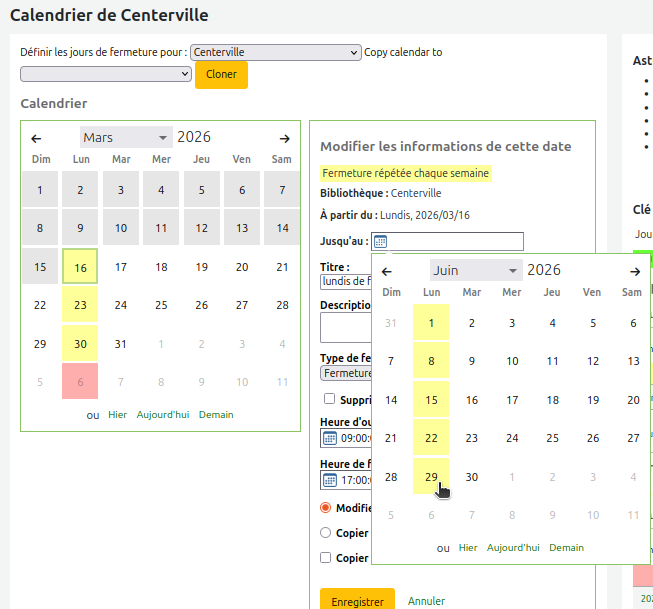Image resolution: width=653 pixels, height=609 pixels.
Task: Select day 25 in Mars calendar
Action: coord(161,305)
